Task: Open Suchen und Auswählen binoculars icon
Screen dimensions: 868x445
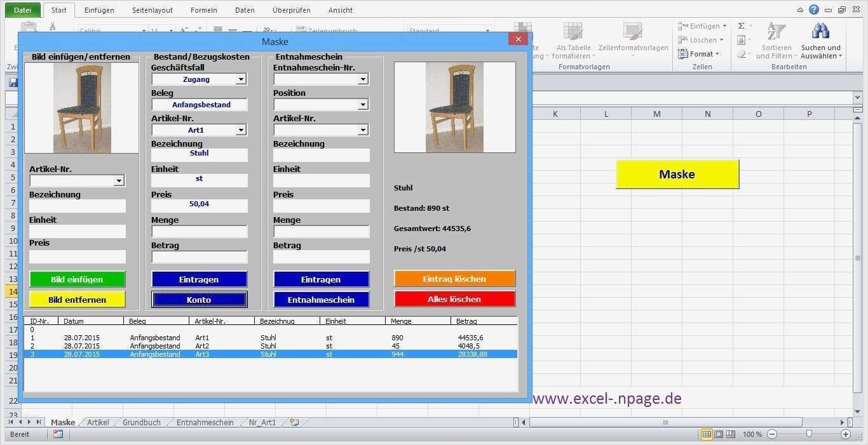Action: (x=820, y=30)
